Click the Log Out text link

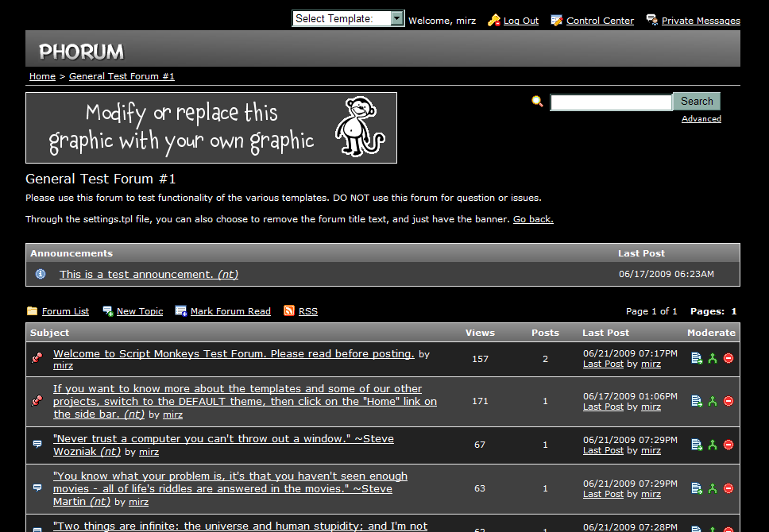(x=521, y=21)
